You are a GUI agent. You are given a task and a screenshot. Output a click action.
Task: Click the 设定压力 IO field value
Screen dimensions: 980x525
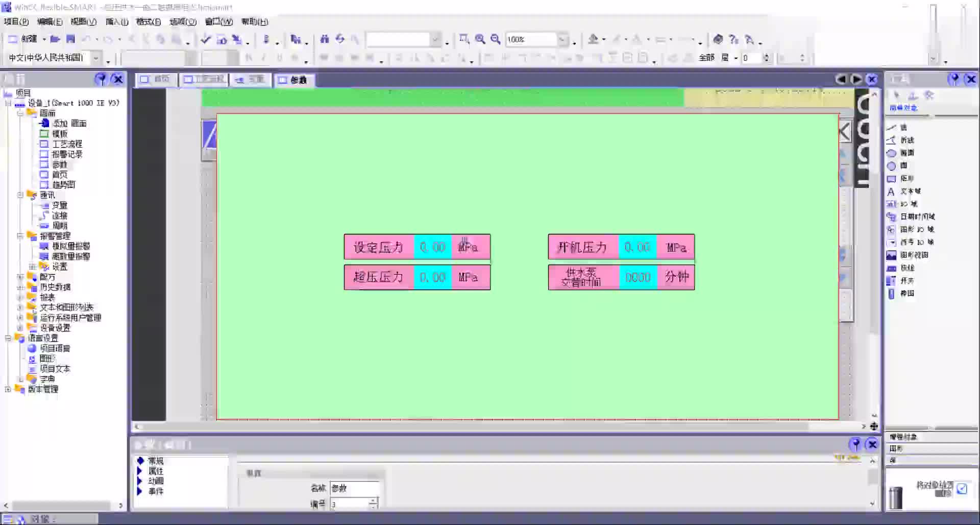coord(433,247)
